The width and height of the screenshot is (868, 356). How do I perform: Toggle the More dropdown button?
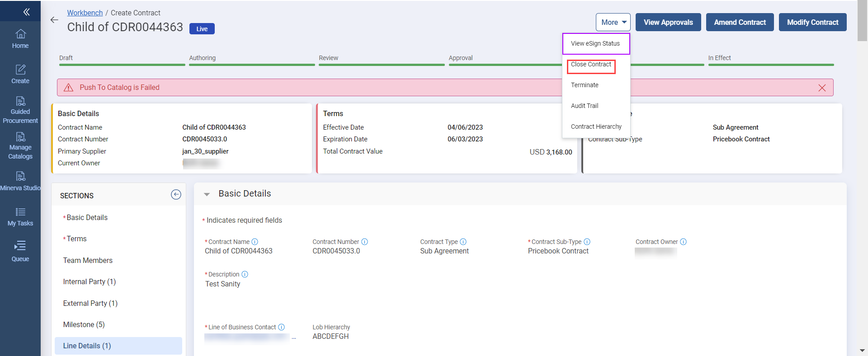pyautogui.click(x=613, y=22)
